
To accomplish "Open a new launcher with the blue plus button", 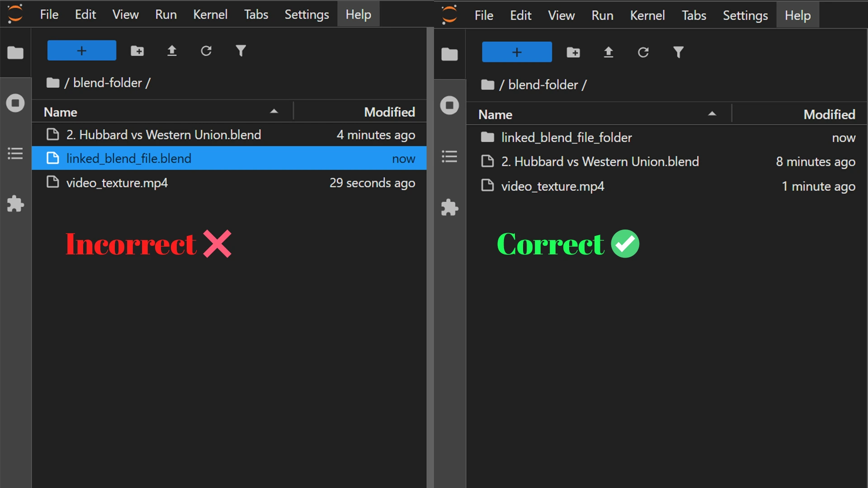I will pos(81,50).
